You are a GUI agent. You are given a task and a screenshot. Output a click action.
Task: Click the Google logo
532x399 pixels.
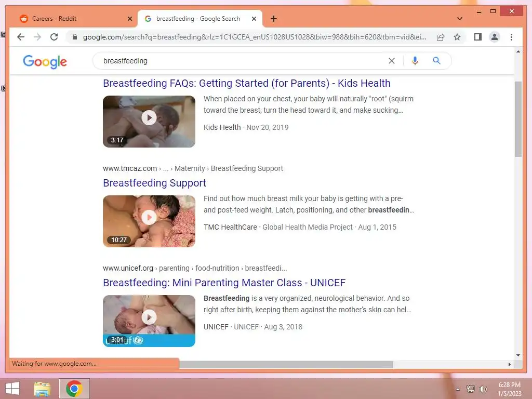click(x=45, y=61)
